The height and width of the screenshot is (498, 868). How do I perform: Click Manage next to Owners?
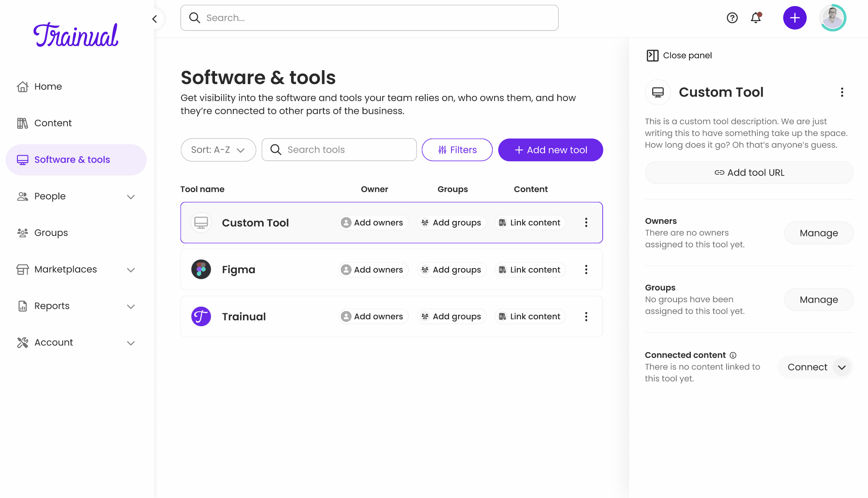[818, 233]
